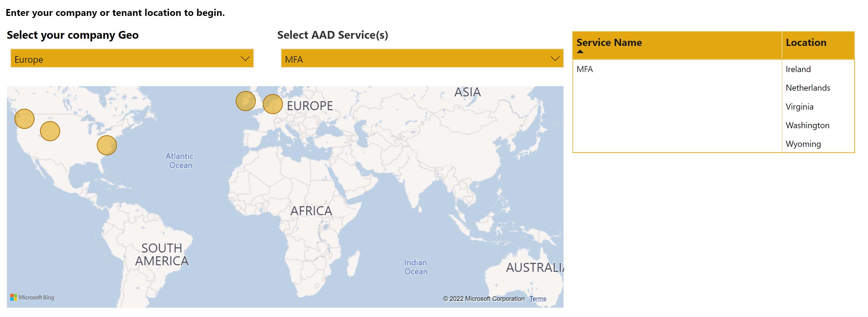Select the Ireland map bubble

245,101
